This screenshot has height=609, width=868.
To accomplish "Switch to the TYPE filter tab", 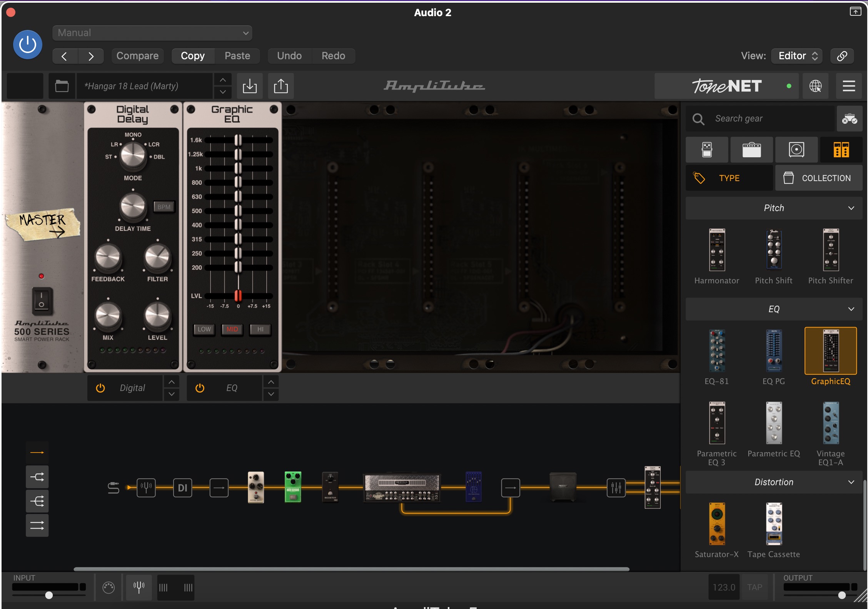I will pos(729,178).
